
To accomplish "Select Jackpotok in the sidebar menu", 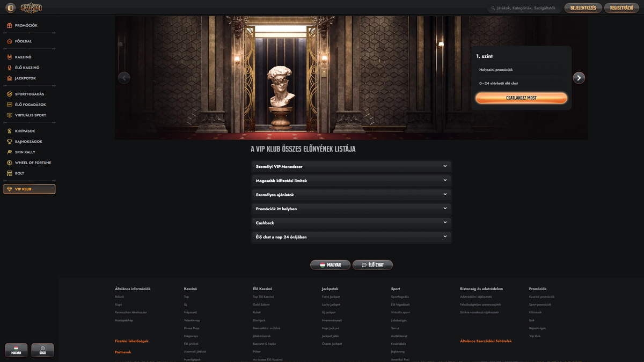I will [x=25, y=78].
